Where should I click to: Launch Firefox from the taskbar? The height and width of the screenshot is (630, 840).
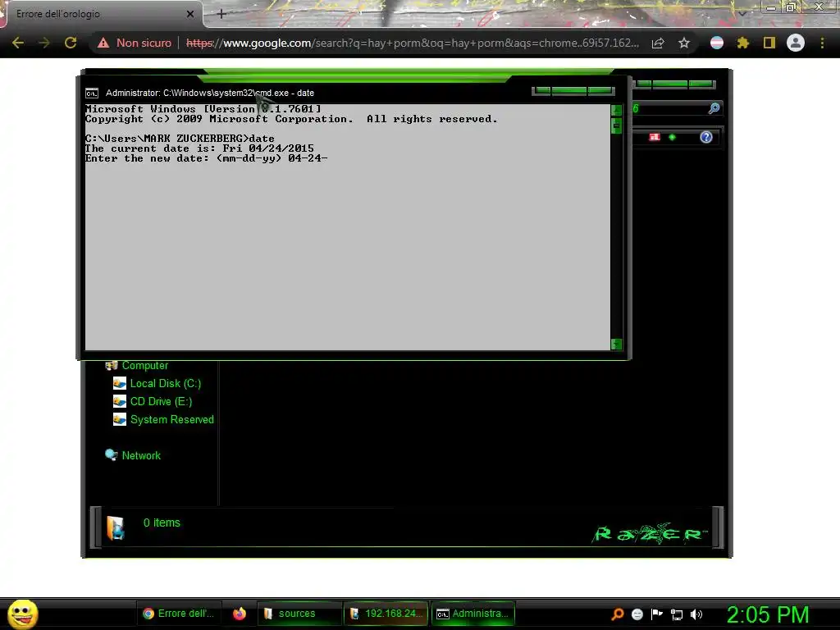pos(240,614)
